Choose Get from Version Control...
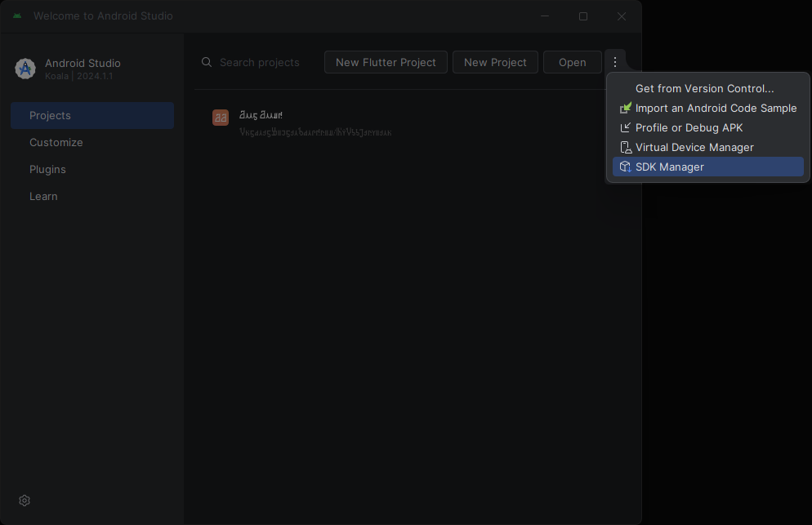Screen dimensions: 812x525 pyautogui.click(x=708, y=88)
